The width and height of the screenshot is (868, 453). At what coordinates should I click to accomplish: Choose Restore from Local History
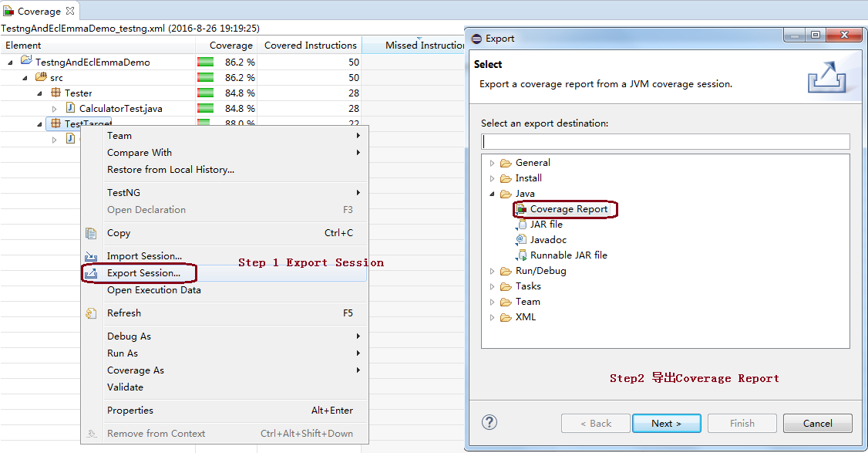coord(225,170)
